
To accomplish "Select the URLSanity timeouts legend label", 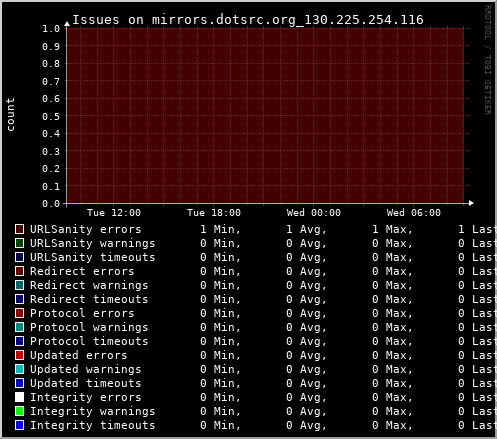I will [x=93, y=257].
